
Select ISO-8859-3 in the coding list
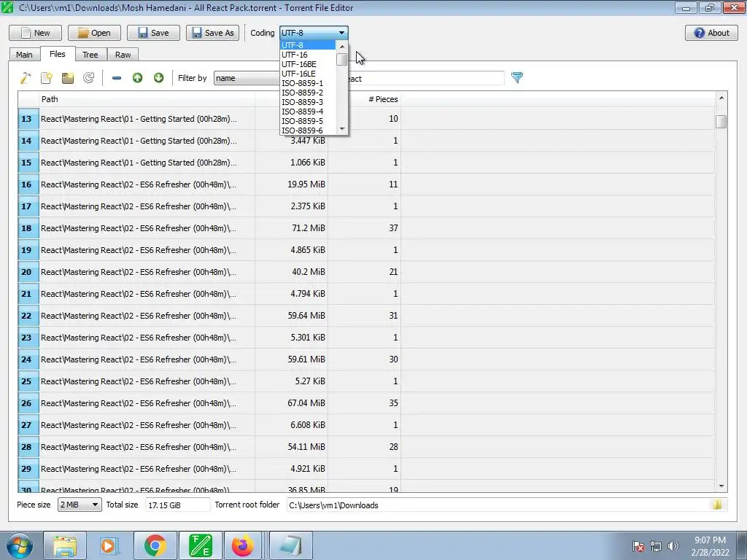[308, 102]
